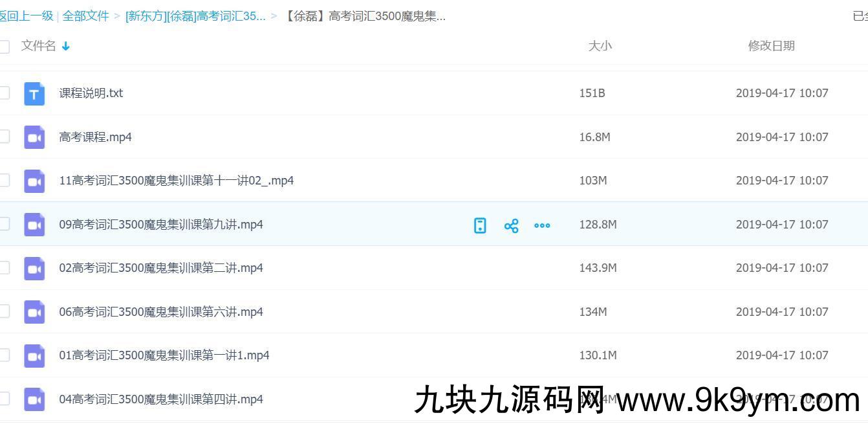
Task: Click the video icon of the fourth lecture file
Action: (34, 399)
